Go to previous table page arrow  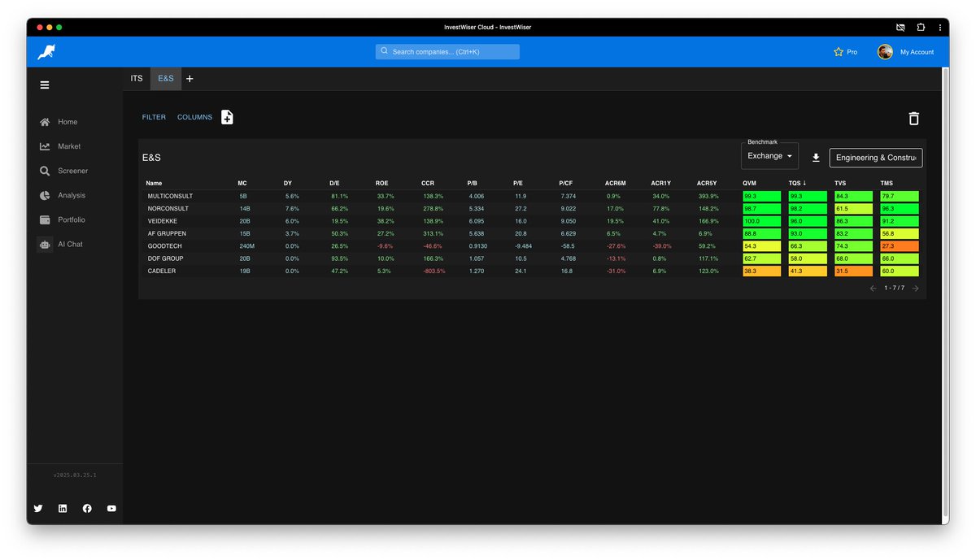[x=873, y=288]
